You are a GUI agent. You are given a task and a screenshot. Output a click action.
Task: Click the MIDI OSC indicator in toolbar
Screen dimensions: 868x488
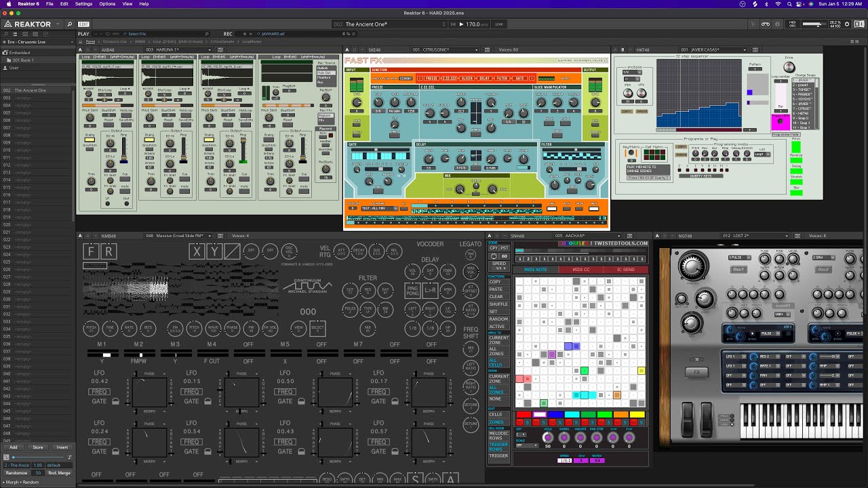click(x=793, y=24)
